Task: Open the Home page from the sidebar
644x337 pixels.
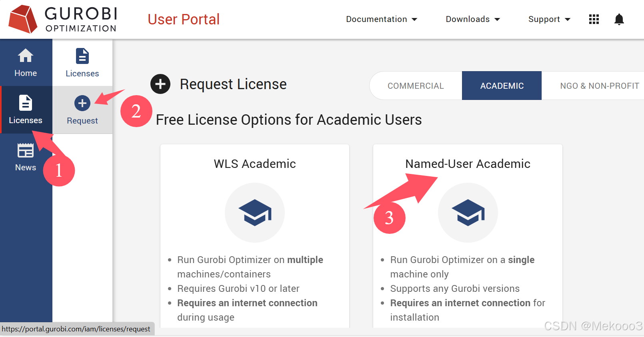Action: (x=25, y=63)
